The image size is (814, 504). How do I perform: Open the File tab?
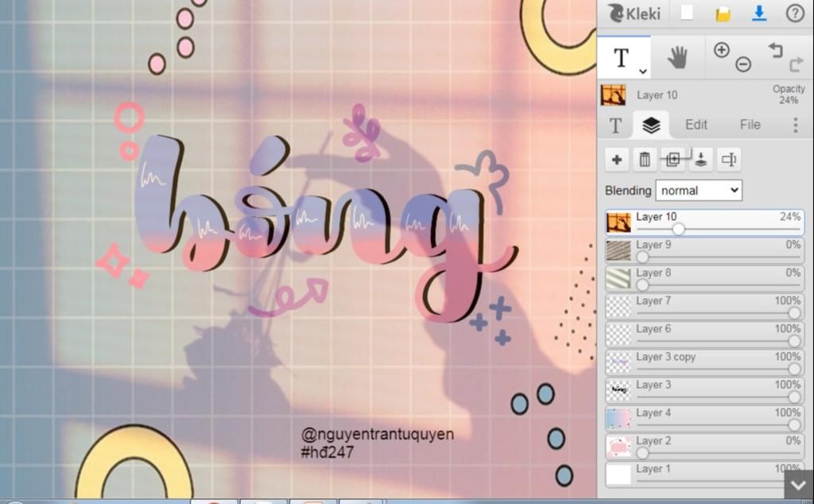750,125
